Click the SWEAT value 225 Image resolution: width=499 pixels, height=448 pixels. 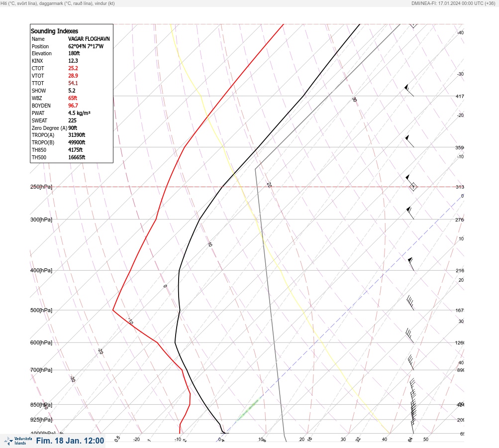72,120
